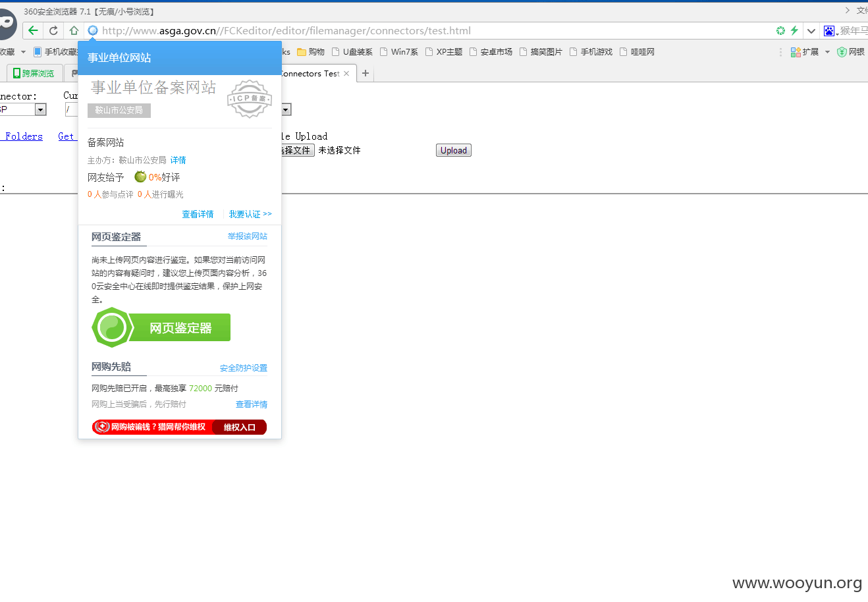Expand the top-right menu chevron

point(848,10)
